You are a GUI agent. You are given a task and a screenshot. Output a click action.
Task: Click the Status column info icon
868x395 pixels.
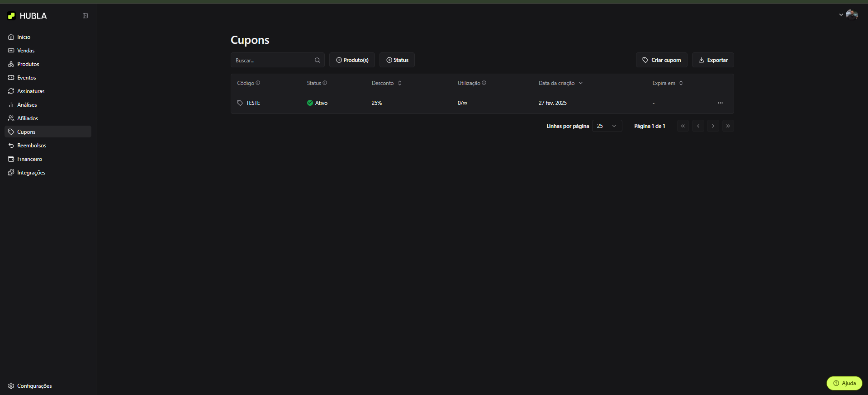coord(325,83)
